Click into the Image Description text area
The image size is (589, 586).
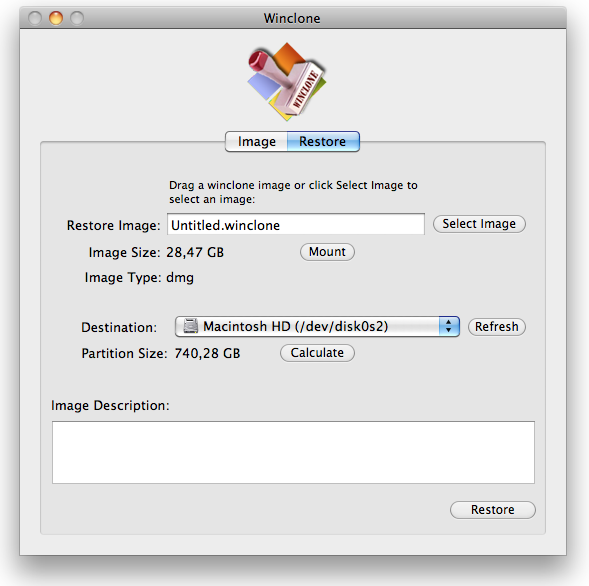(x=293, y=452)
